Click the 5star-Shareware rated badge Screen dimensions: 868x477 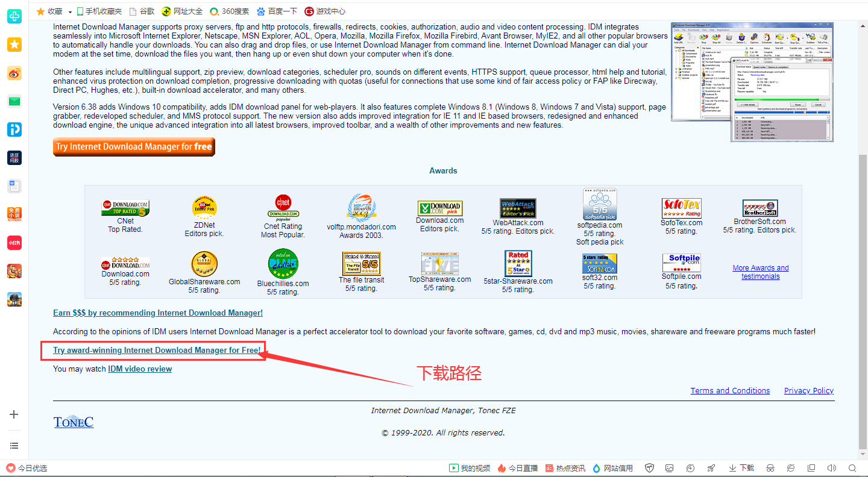click(518, 264)
